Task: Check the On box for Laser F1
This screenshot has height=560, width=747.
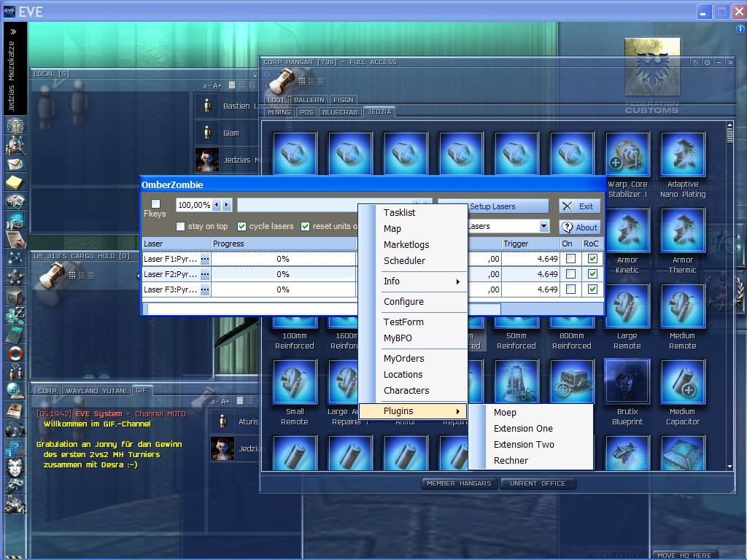Action: point(570,259)
